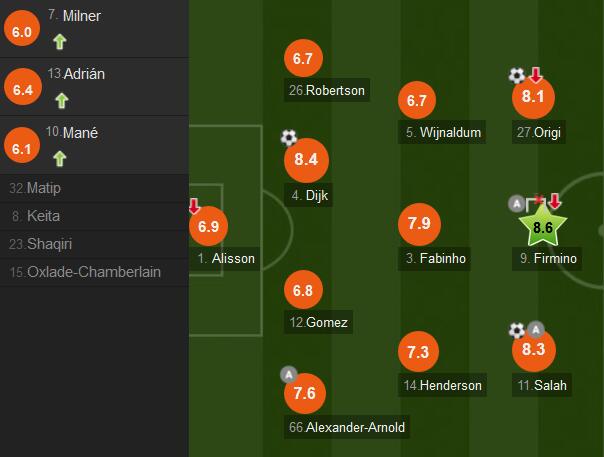The height and width of the screenshot is (457, 604).
Task: Click Gomez's 6.8 rating circle
Action: coord(303,290)
